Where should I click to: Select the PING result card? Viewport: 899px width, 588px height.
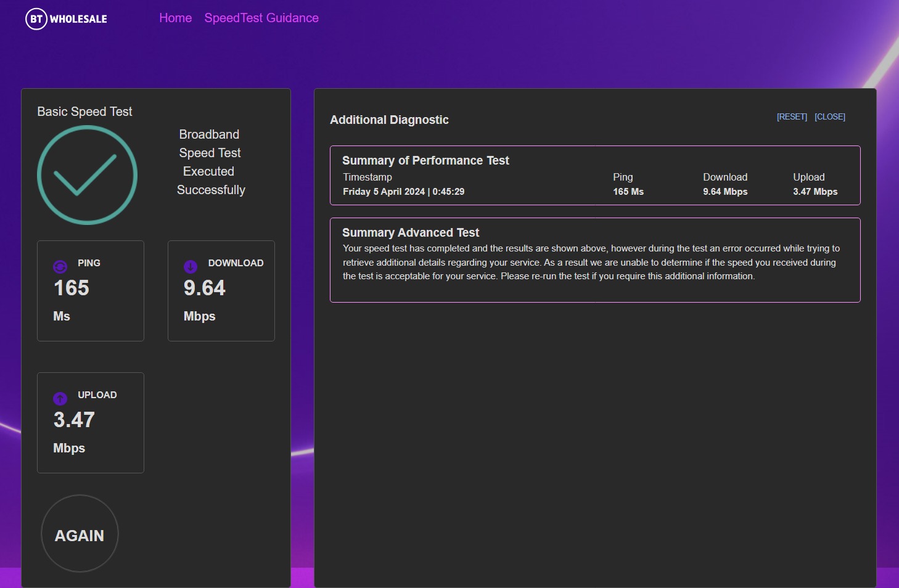90,290
